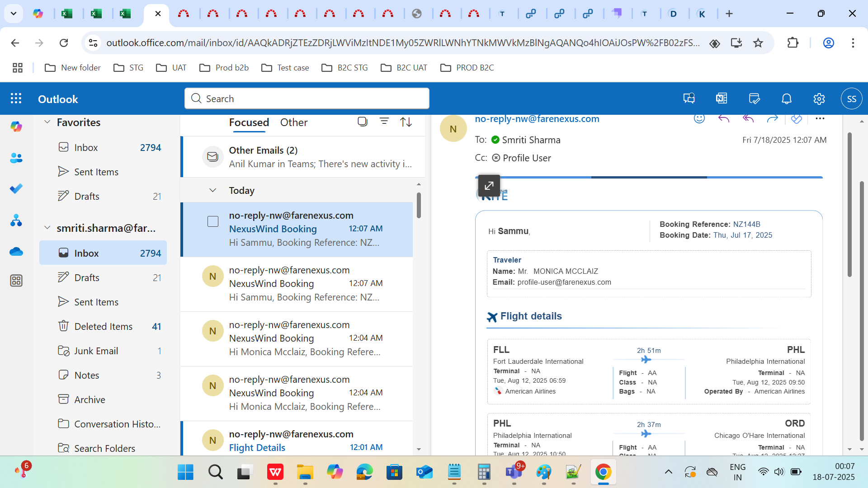
Task: Open UAT bookmarks folder
Action: 171,68
